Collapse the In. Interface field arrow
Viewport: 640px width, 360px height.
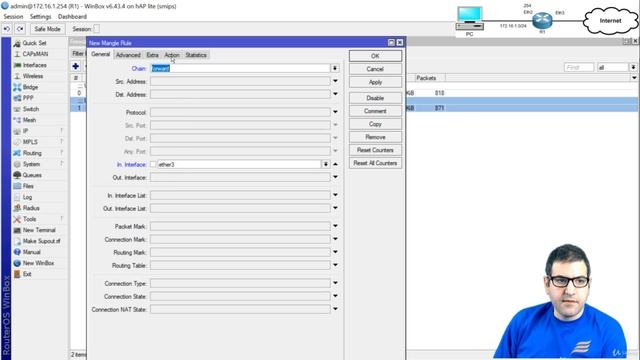click(335, 164)
